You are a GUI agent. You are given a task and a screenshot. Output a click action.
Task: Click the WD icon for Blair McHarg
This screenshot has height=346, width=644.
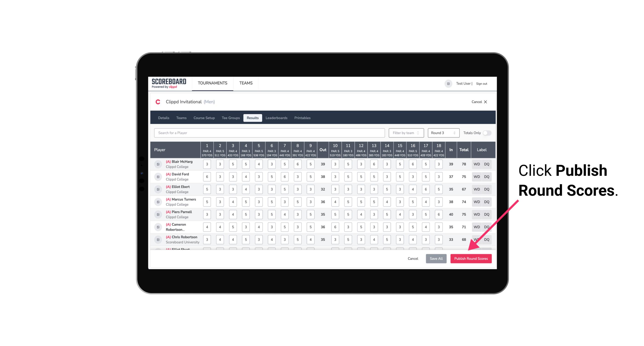[x=477, y=164]
